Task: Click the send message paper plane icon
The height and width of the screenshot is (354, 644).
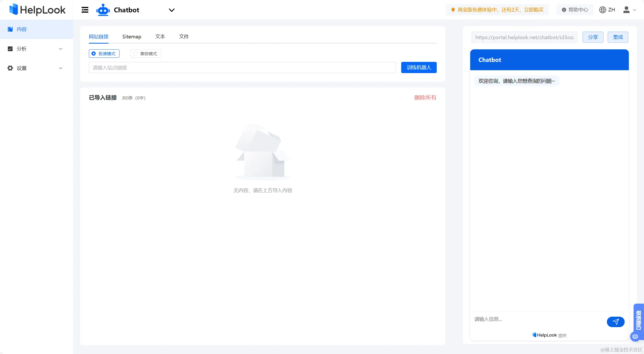Action: (616, 322)
